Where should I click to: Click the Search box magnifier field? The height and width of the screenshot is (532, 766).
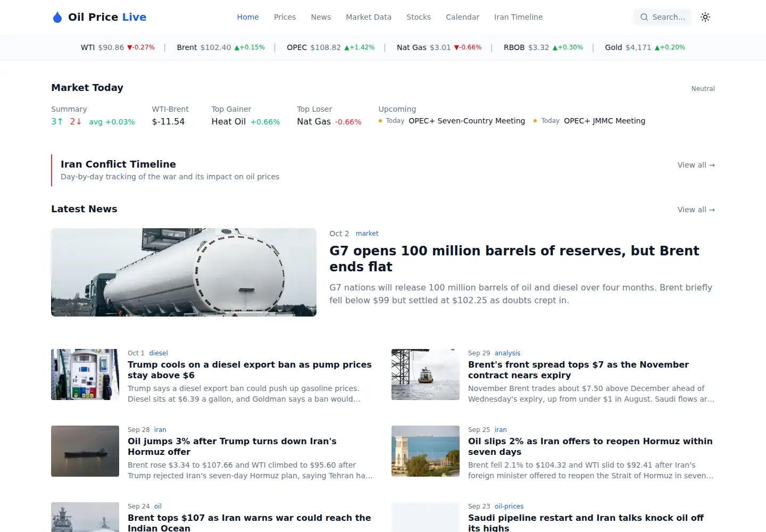[x=662, y=17]
